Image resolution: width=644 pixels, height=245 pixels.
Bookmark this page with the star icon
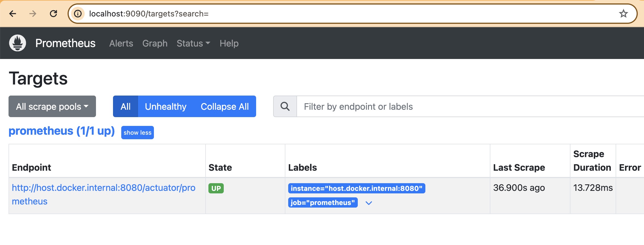coord(623,14)
